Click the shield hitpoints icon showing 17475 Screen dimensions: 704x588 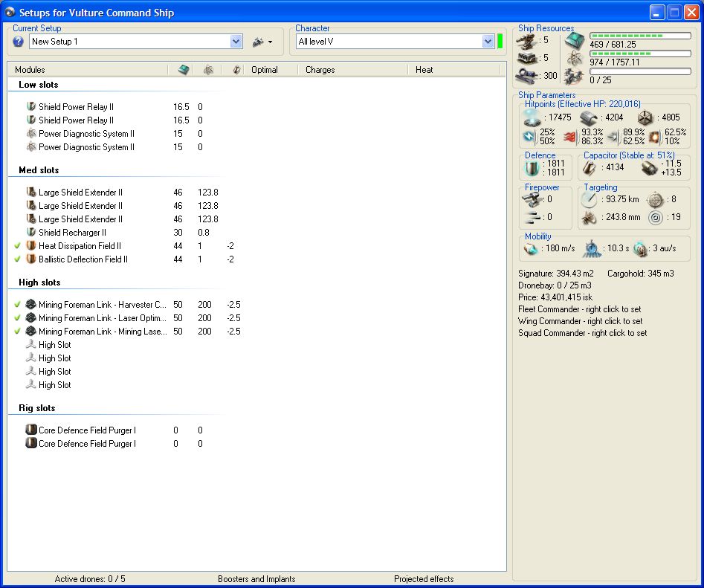(x=532, y=118)
